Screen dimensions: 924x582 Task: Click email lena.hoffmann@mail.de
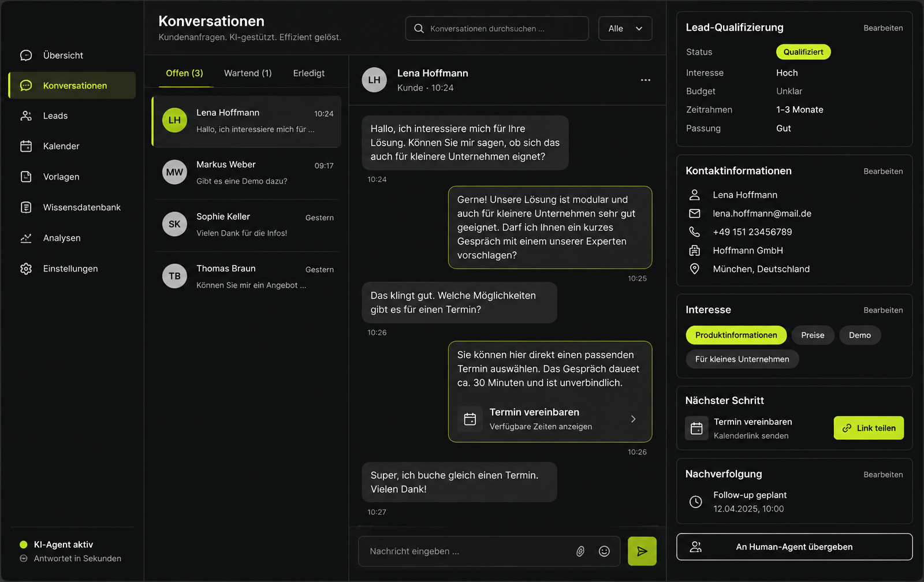click(x=762, y=214)
